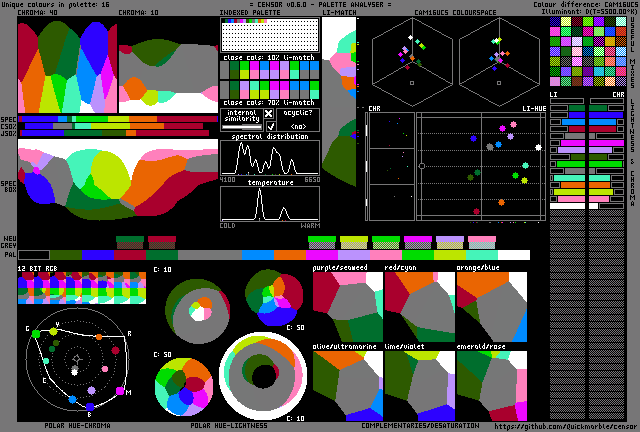The width and height of the screenshot is (640, 432).
Task: Select the white swatch in PAL row
Action: click(514, 255)
